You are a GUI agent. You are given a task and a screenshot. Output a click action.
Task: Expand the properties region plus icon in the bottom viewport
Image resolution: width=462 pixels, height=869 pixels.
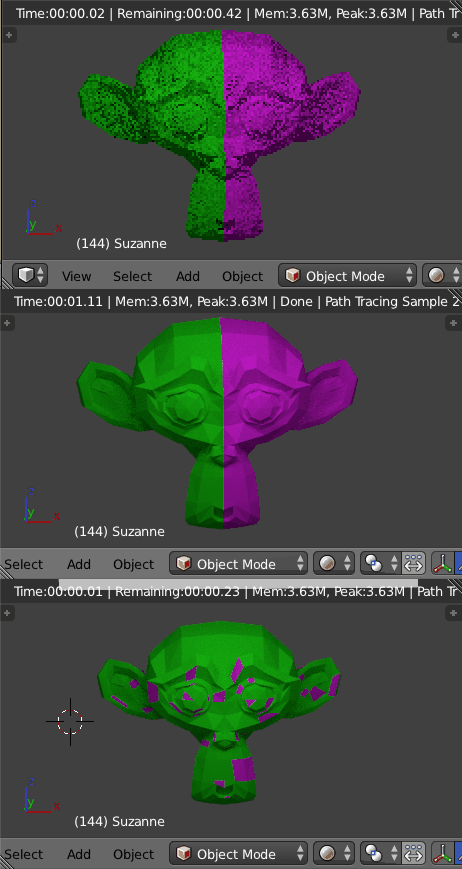coord(453,613)
